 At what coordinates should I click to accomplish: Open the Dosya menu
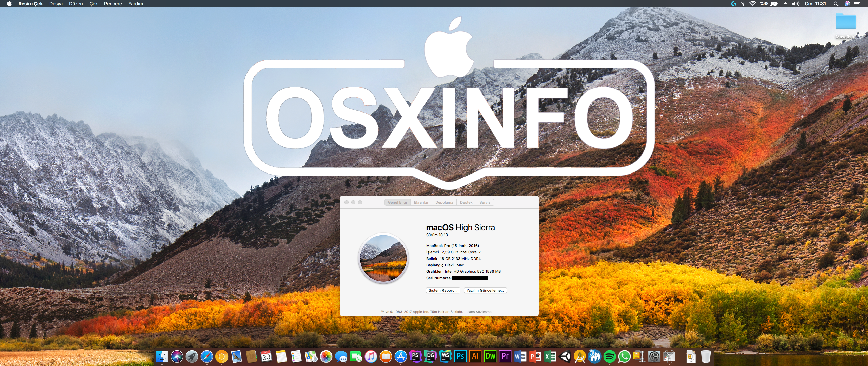56,4
